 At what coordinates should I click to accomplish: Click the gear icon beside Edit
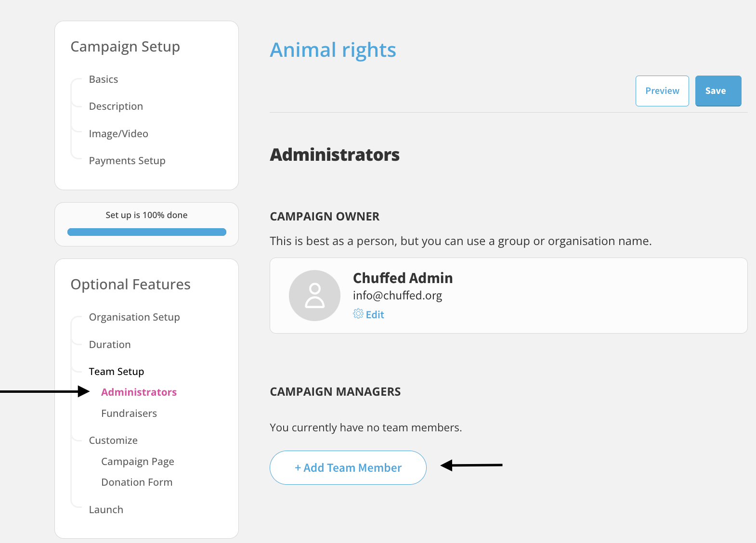coord(358,314)
